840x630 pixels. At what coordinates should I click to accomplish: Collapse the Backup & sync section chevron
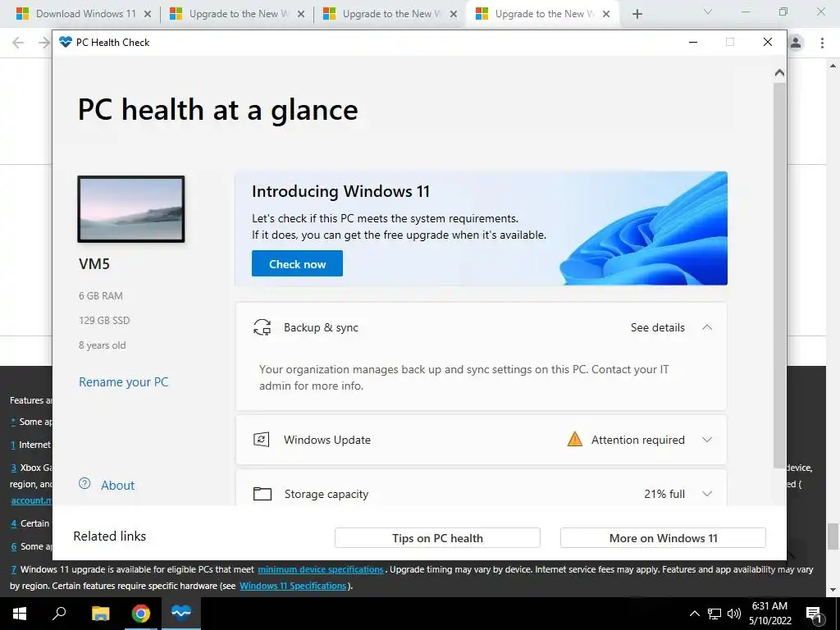tap(706, 327)
